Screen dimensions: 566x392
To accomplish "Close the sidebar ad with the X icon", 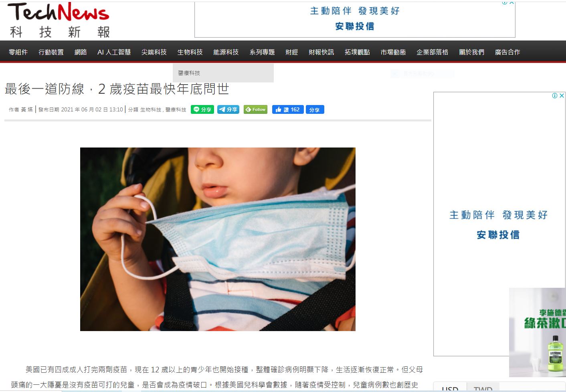I will pyautogui.click(x=562, y=95).
